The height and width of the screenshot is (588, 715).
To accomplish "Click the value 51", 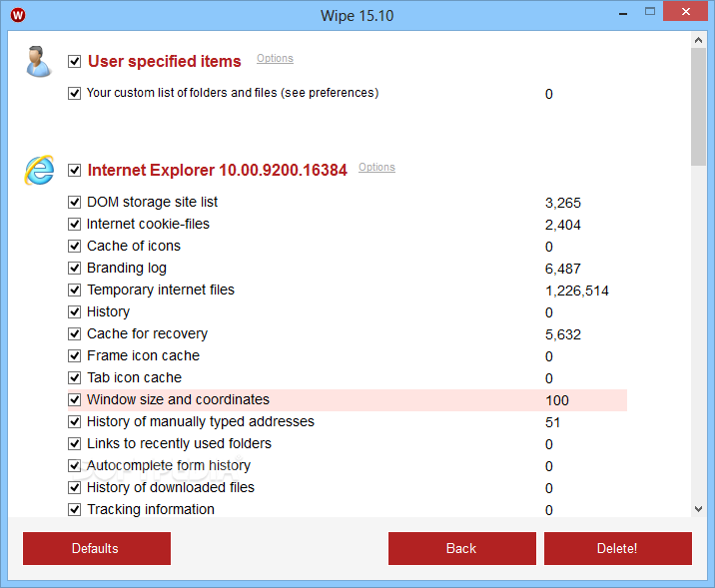I will click(552, 422).
